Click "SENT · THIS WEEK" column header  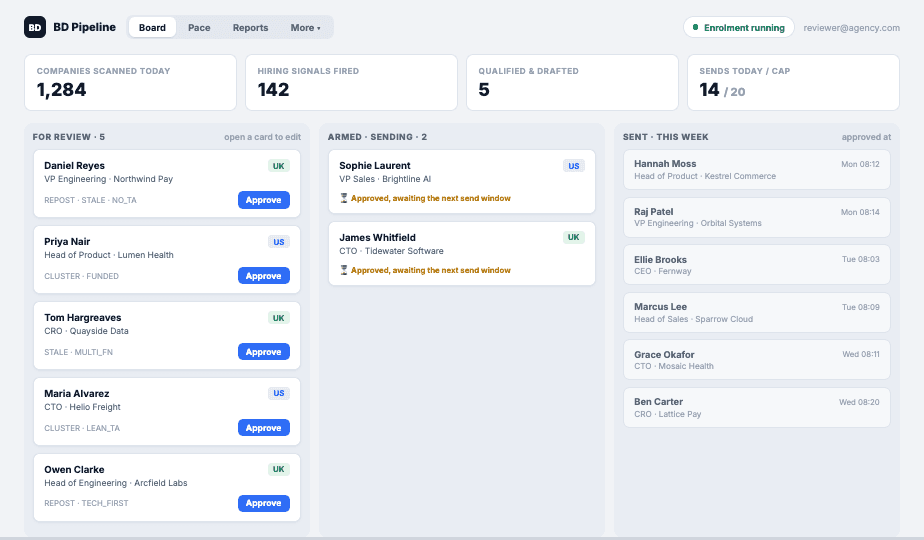pyautogui.click(x=665, y=137)
